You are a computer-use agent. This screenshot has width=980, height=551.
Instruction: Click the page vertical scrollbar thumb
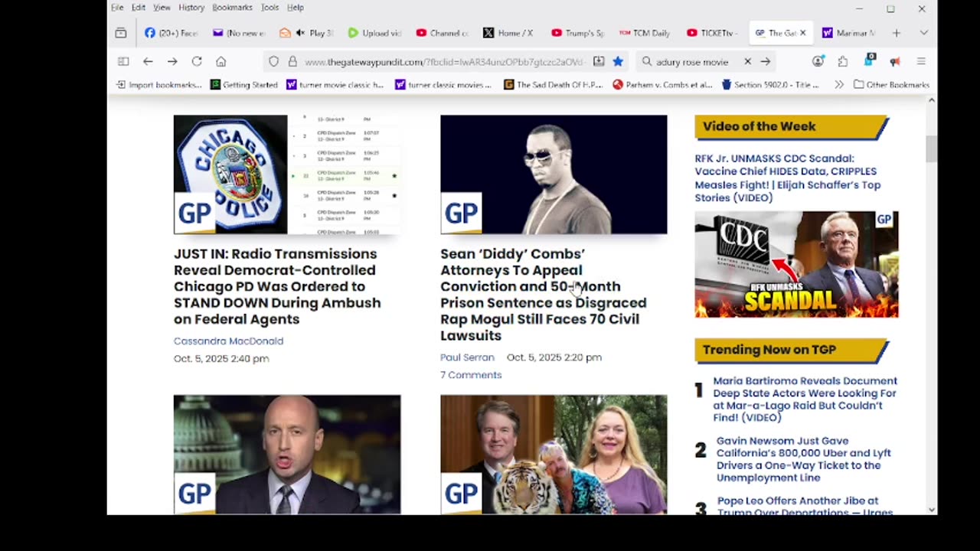pos(931,148)
